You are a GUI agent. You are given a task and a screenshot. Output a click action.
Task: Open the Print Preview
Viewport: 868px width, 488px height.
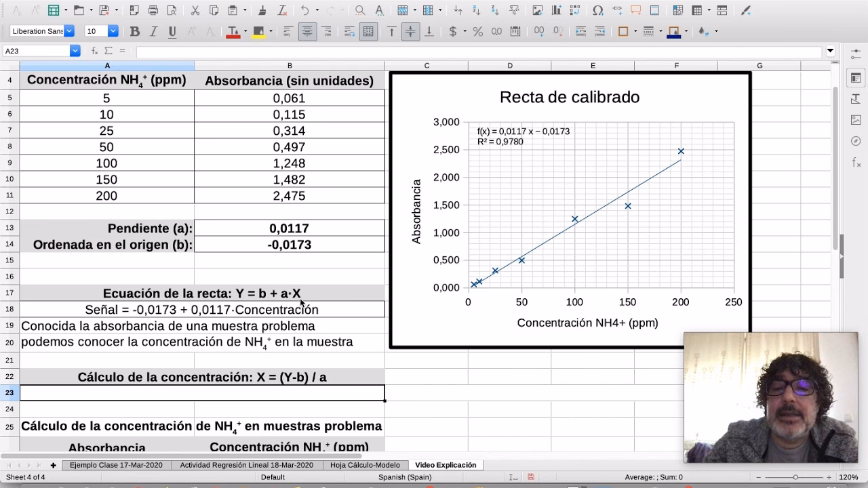[x=173, y=10]
